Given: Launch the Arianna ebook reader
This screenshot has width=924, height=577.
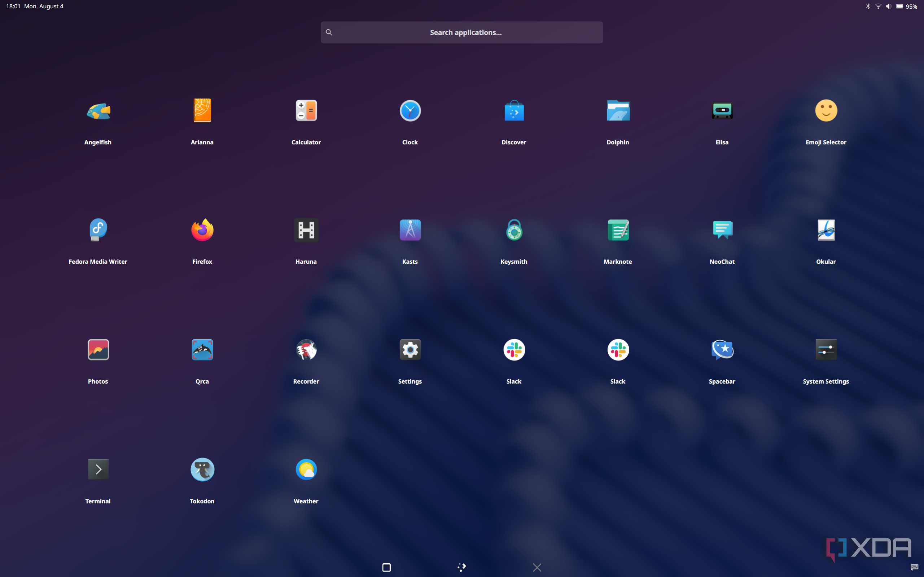Looking at the screenshot, I should click(x=202, y=111).
